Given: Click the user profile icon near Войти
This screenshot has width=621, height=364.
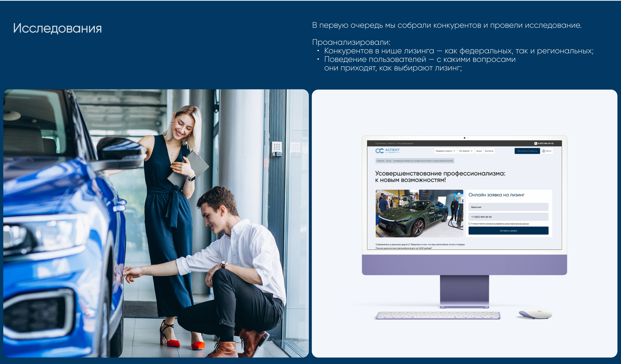Looking at the screenshot, I should 543,151.
